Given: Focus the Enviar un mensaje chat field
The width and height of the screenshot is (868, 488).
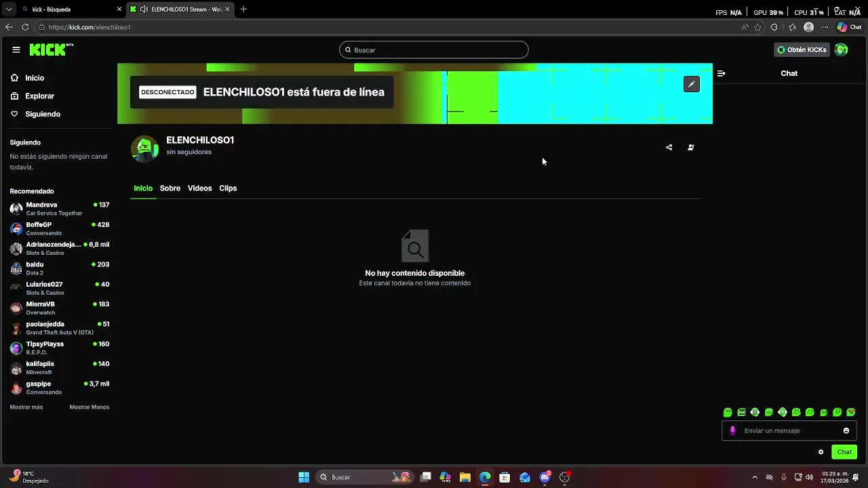Looking at the screenshot, I should (x=789, y=430).
